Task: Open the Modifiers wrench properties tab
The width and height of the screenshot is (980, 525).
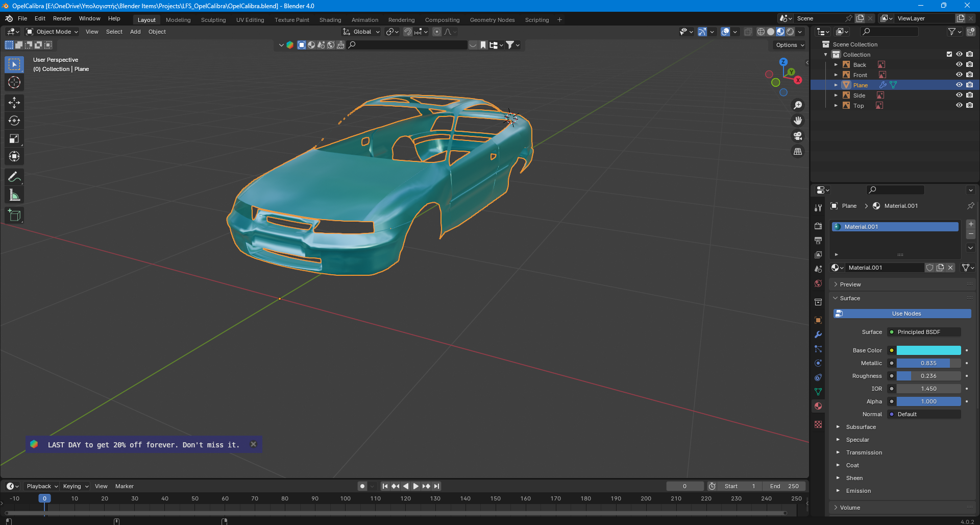Action: coord(818,335)
